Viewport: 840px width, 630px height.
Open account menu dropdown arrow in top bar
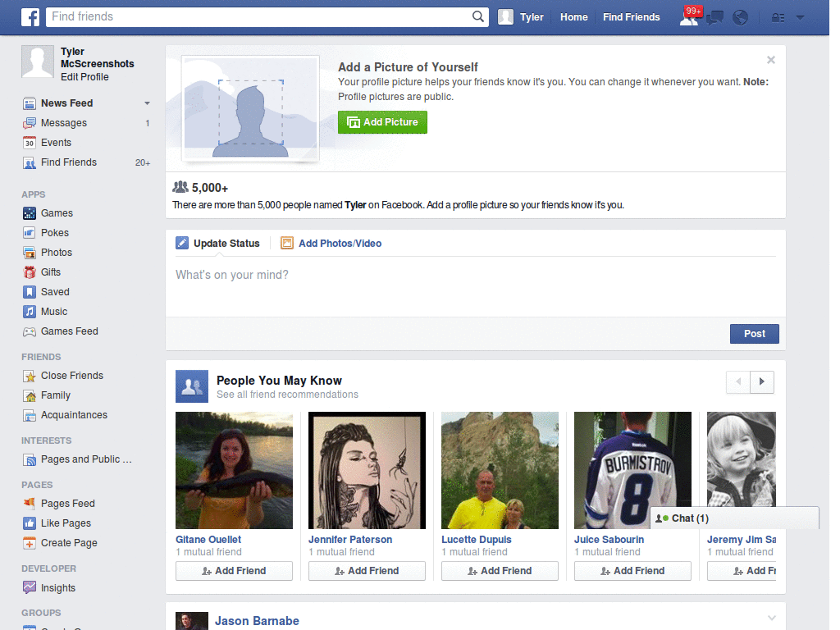(x=801, y=18)
